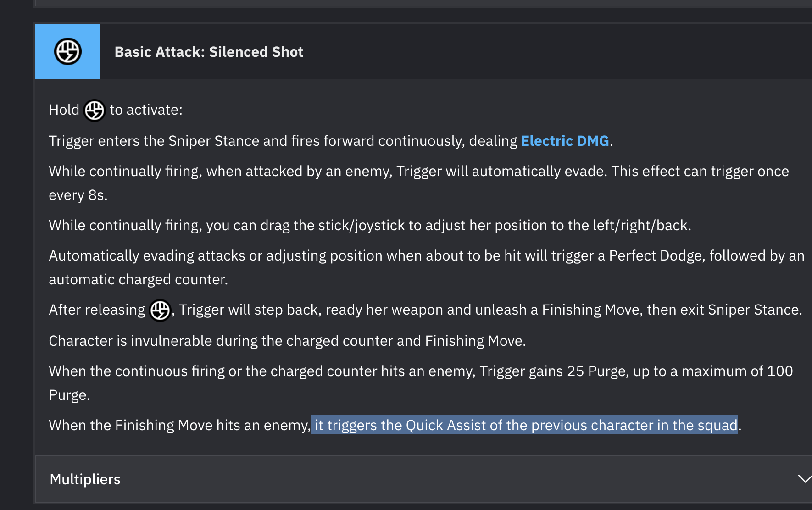Click the Multipliers label text
Image resolution: width=812 pixels, height=510 pixels.
click(x=85, y=479)
